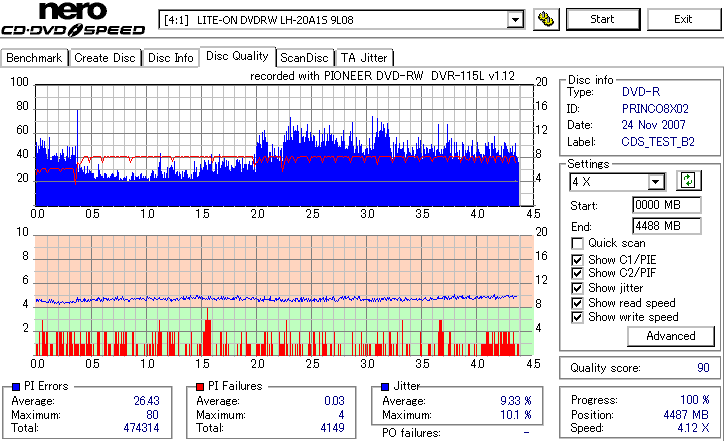Click Jitter average 9.33 %
Screen dimensions: 724x441
click(x=515, y=401)
